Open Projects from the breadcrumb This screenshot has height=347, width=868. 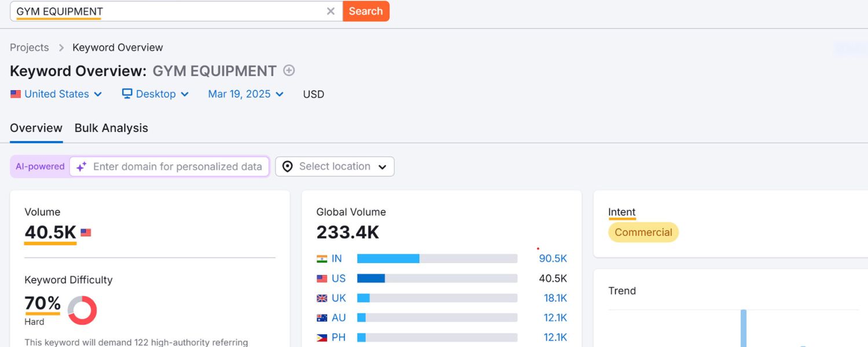[29, 47]
